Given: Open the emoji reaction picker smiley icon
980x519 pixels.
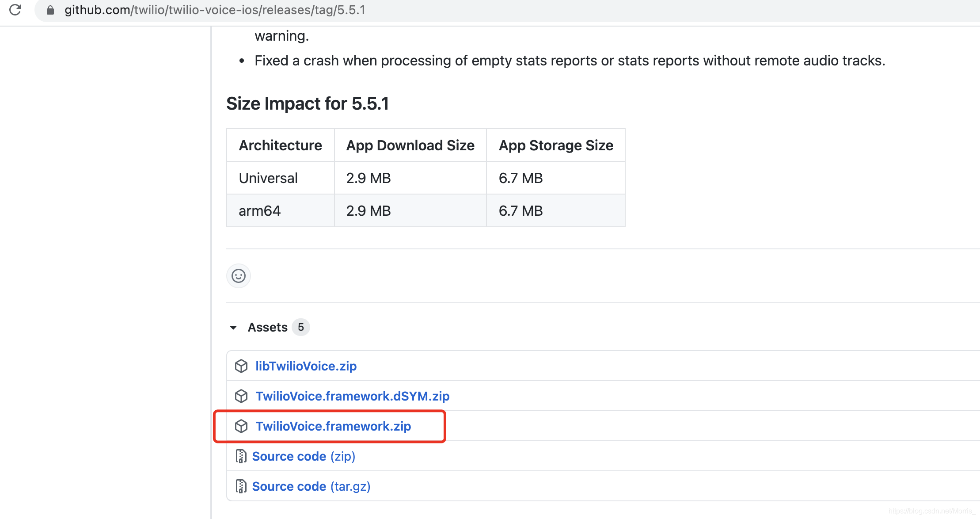Looking at the screenshot, I should click(x=238, y=276).
